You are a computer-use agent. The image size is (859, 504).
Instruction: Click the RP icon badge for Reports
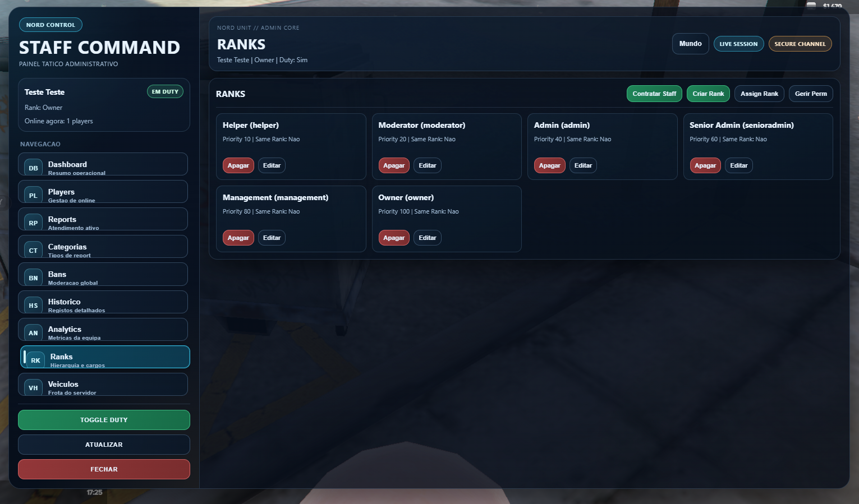pos(33,223)
